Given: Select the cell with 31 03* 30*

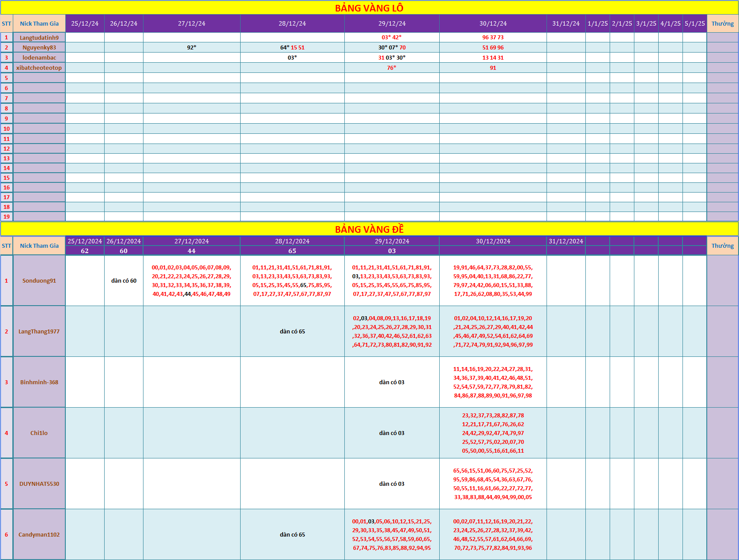Looking at the screenshot, I should pyautogui.click(x=392, y=57).
